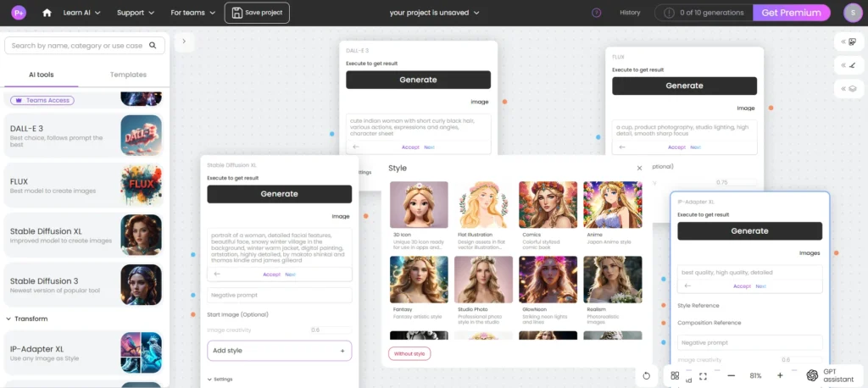Select the Studio Photo style thumbnail

point(483,280)
